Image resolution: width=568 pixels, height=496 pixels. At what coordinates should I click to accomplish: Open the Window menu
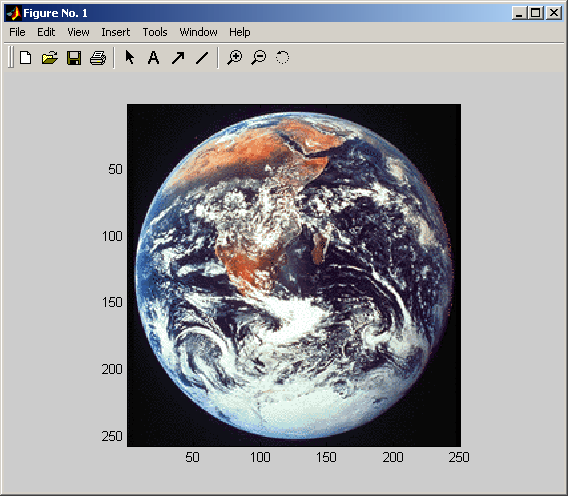point(199,32)
